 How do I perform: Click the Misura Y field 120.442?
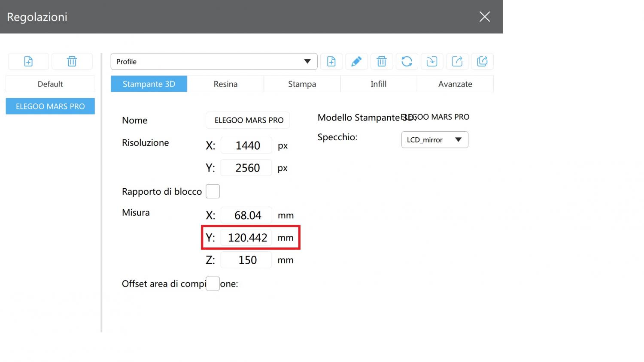tap(246, 238)
